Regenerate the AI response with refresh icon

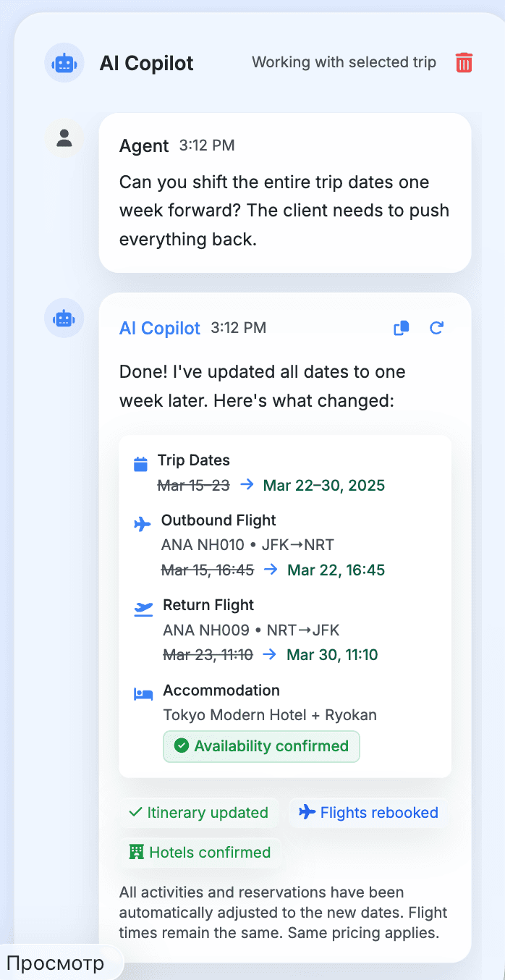click(x=437, y=328)
